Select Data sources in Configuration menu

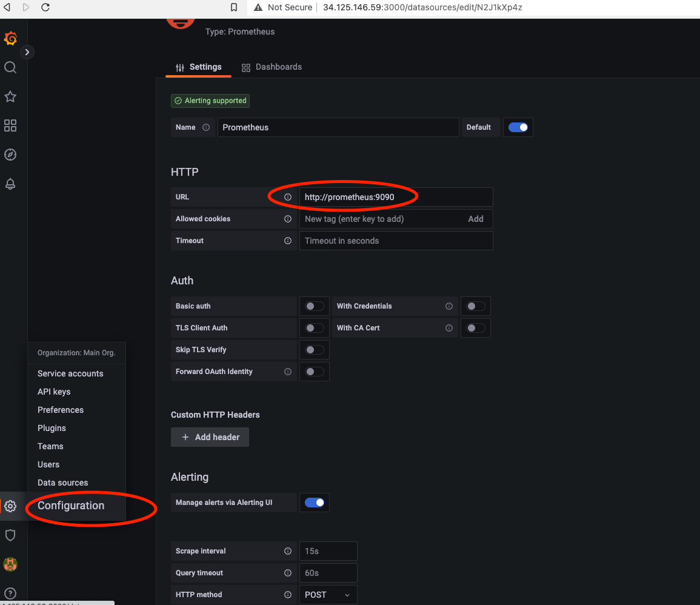point(63,483)
